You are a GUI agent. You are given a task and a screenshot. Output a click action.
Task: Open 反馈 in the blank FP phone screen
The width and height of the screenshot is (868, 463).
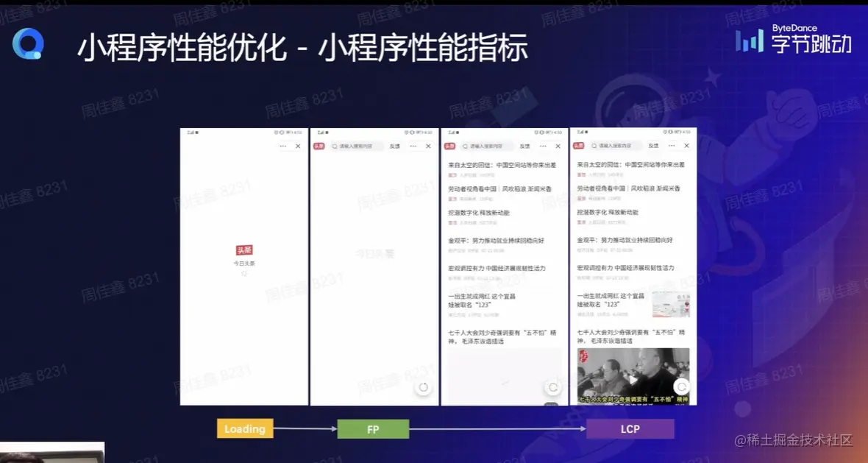pyautogui.click(x=395, y=146)
